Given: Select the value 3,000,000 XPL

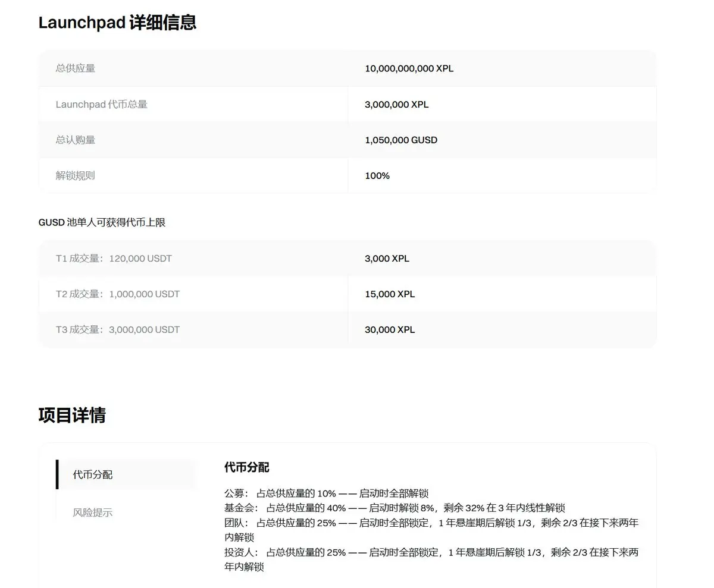Looking at the screenshot, I should pyautogui.click(x=396, y=104).
